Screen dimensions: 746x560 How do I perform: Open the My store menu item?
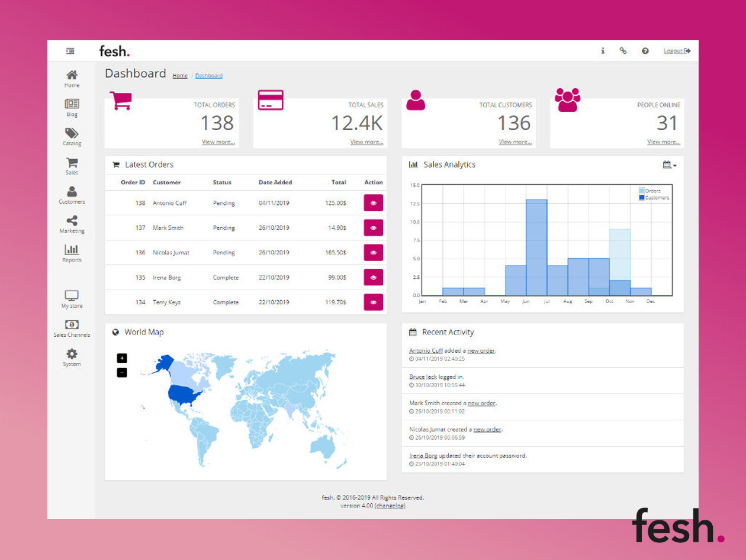(72, 299)
